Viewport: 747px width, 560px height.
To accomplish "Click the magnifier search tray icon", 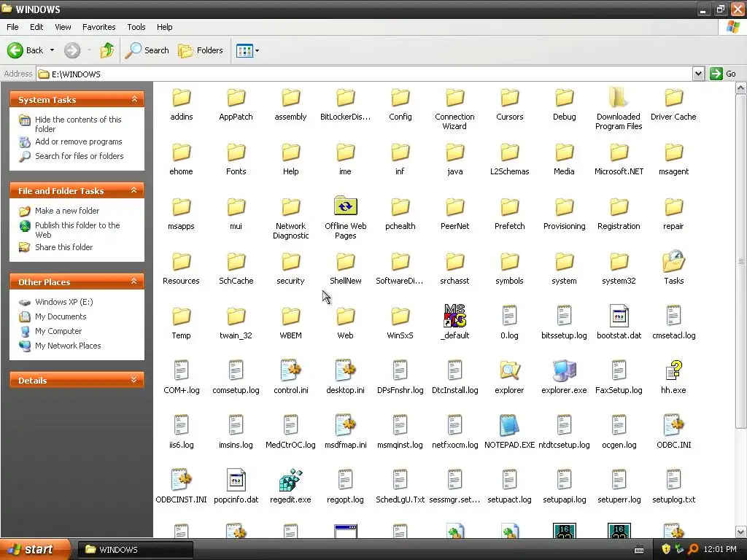I will click(x=693, y=549).
